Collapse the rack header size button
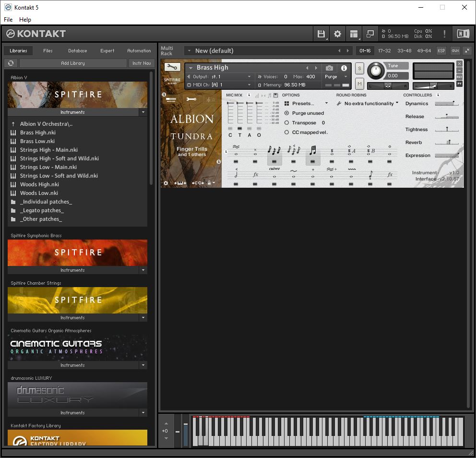This screenshot has height=458, width=476. coord(467,51)
